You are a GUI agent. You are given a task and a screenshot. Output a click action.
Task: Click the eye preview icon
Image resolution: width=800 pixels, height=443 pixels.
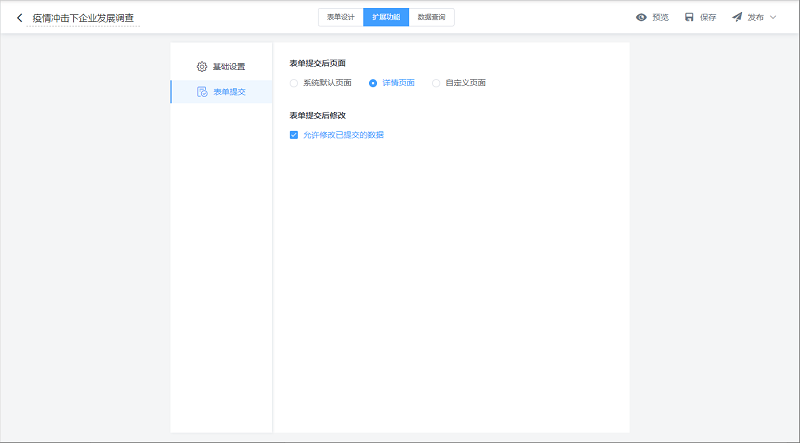[641, 17]
